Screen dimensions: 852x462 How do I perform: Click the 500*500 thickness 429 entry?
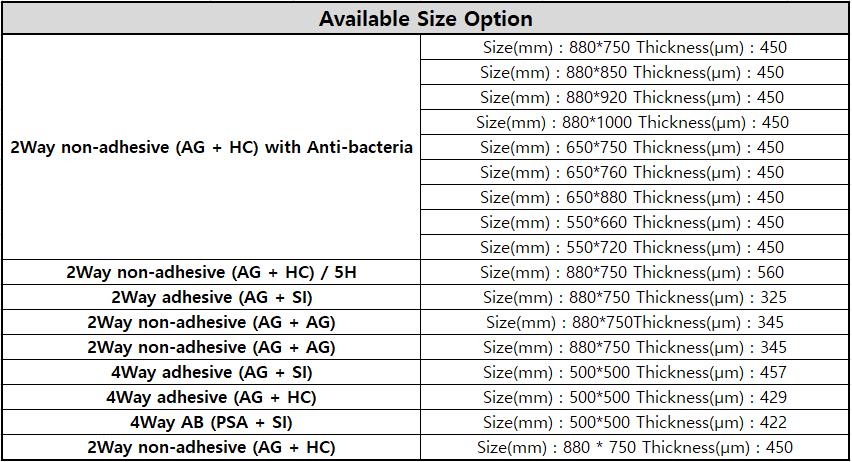[632, 397]
